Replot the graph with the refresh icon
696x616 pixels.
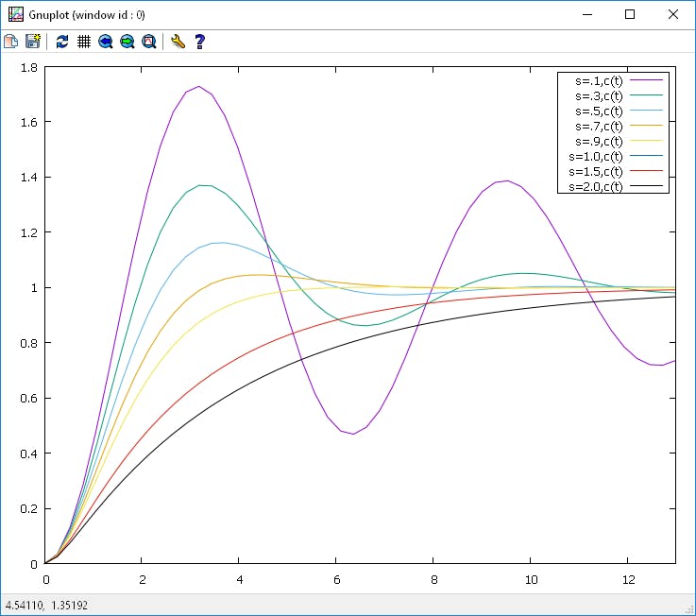(62, 42)
